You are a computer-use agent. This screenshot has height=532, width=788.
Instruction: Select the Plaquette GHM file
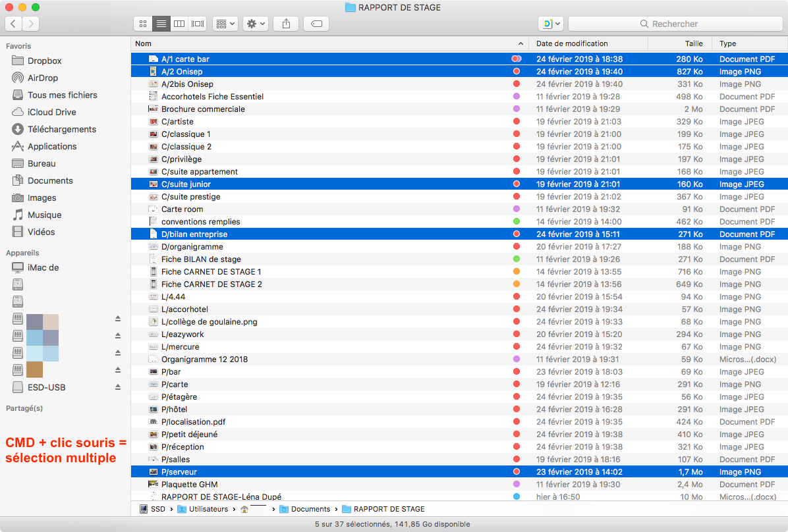click(x=189, y=485)
